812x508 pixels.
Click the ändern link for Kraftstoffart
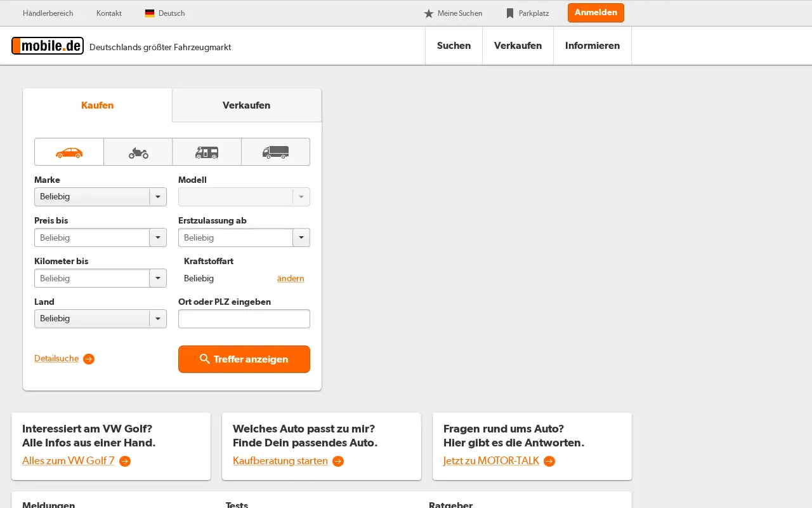pyautogui.click(x=291, y=278)
